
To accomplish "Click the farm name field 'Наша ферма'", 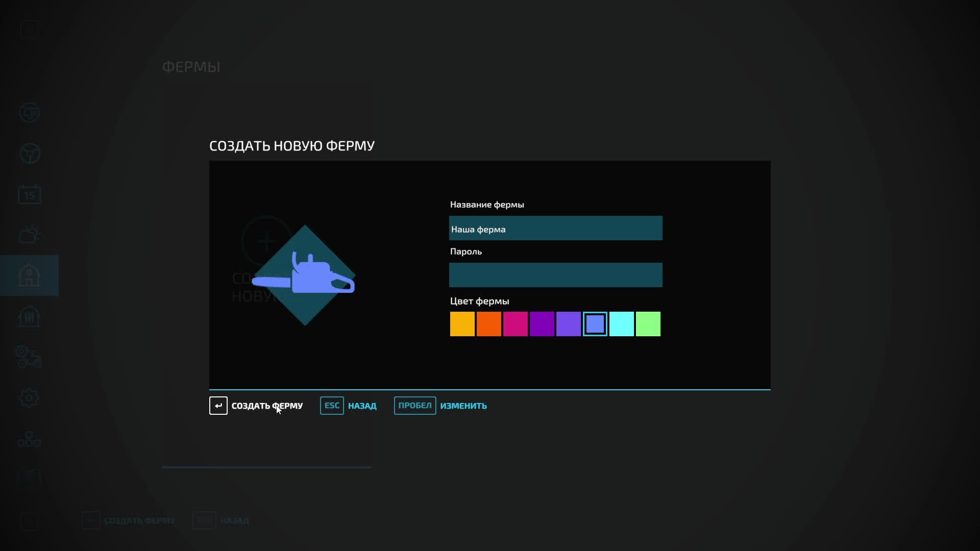I will tap(555, 229).
